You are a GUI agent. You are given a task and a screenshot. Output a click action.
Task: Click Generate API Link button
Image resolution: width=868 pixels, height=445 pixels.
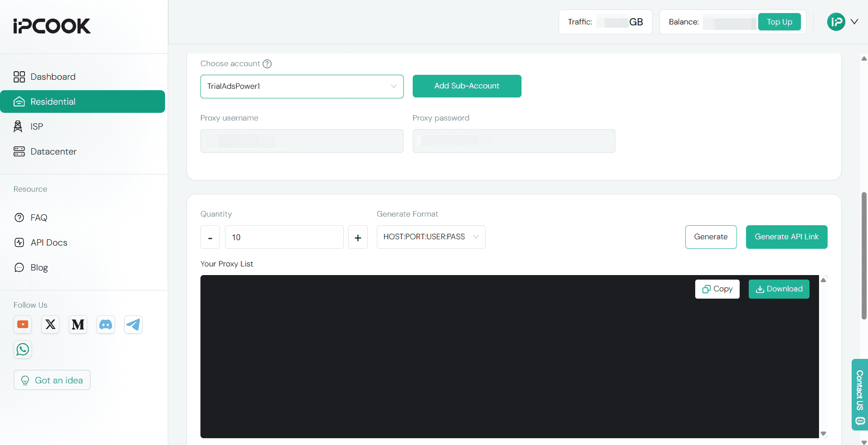pyautogui.click(x=787, y=237)
